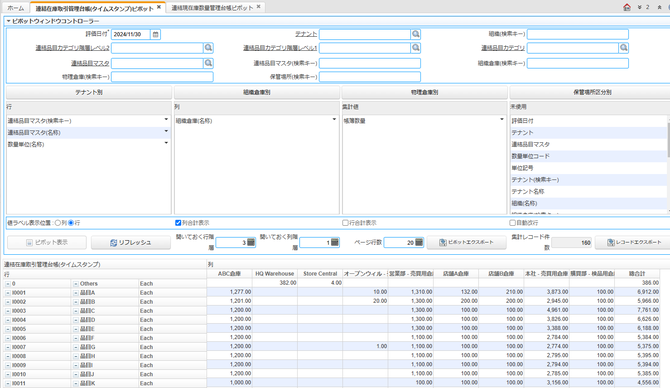Click the Store Central column header
Screen dimensions: 670x388
click(320, 274)
